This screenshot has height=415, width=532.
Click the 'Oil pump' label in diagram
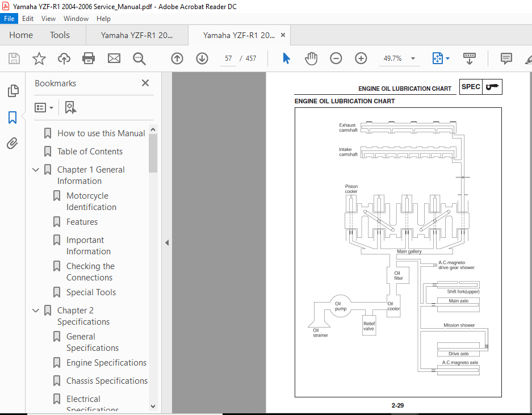(x=341, y=306)
